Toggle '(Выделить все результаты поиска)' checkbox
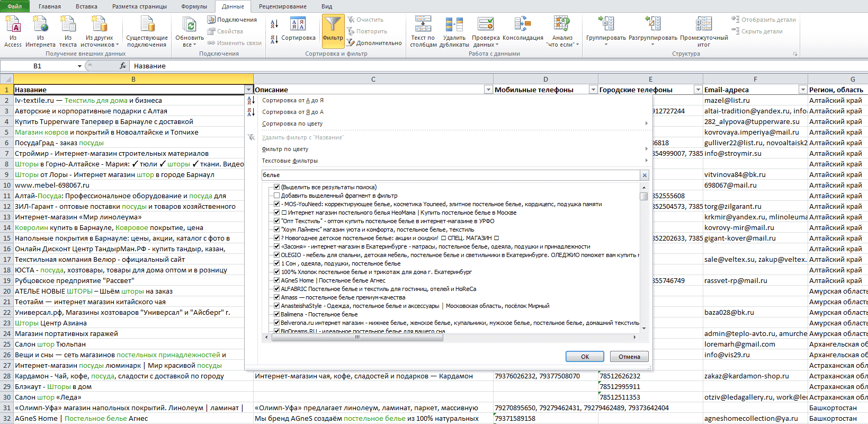The image size is (868, 424). [x=276, y=187]
